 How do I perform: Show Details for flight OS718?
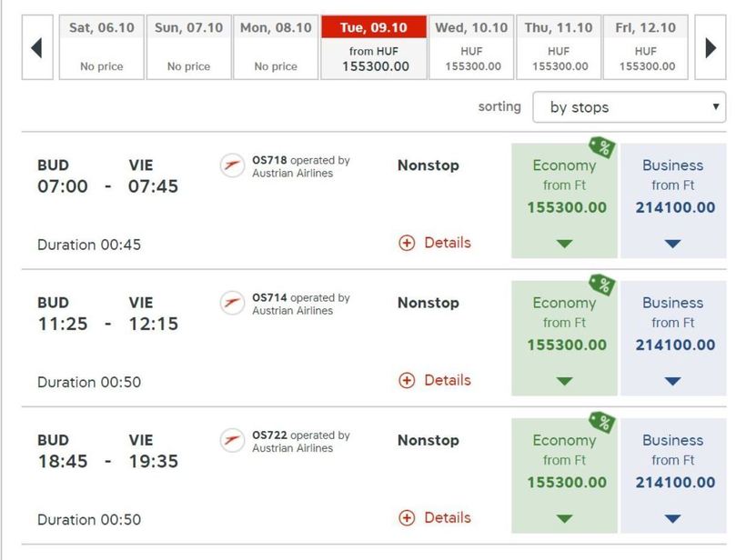point(435,243)
